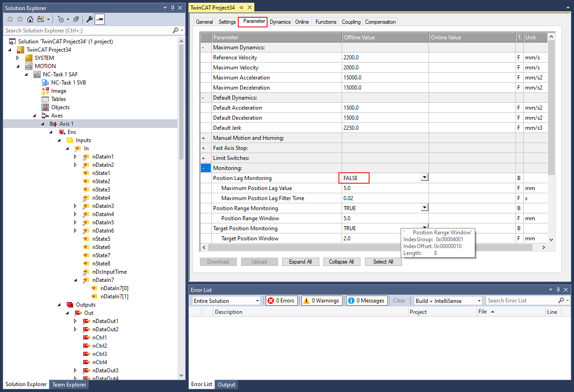
Task: Expand the Limit Switches parameter group
Action: pos(203,158)
